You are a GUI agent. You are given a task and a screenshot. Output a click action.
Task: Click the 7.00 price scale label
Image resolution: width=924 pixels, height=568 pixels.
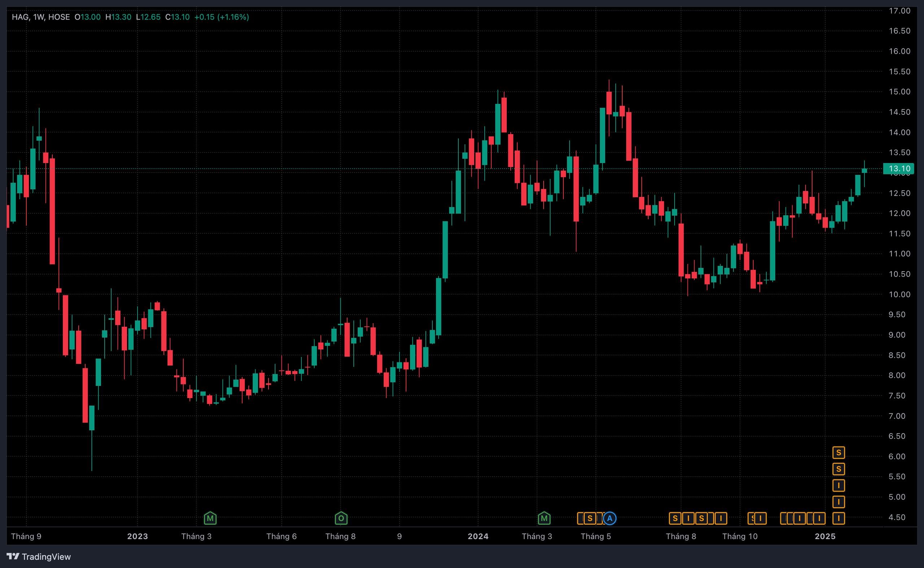(x=897, y=416)
